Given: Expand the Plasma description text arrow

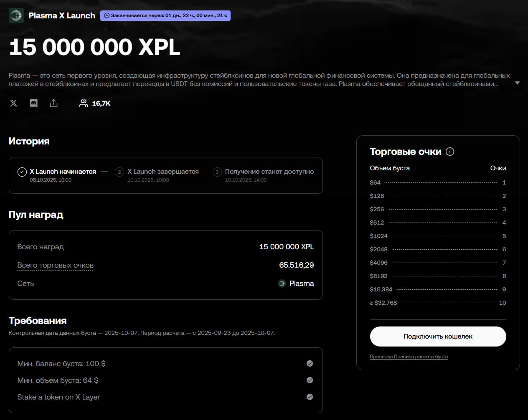Looking at the screenshot, I should click(x=517, y=83).
